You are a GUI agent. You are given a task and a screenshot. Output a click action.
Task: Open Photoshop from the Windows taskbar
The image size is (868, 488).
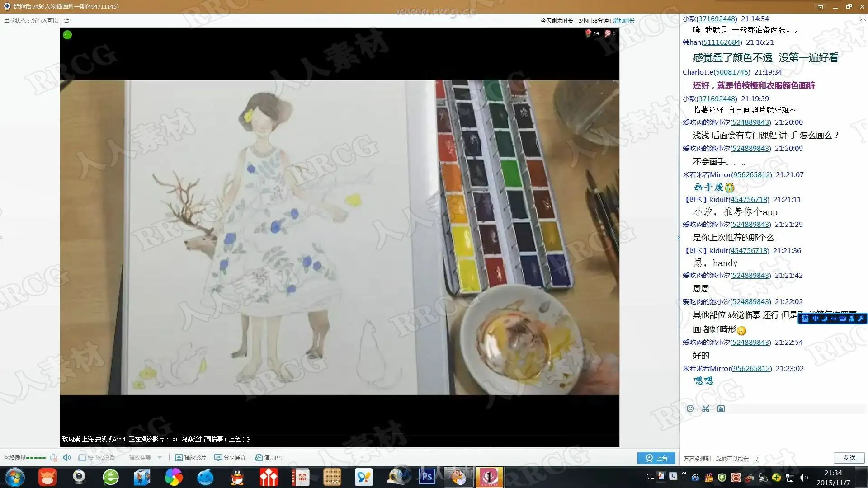tap(427, 477)
